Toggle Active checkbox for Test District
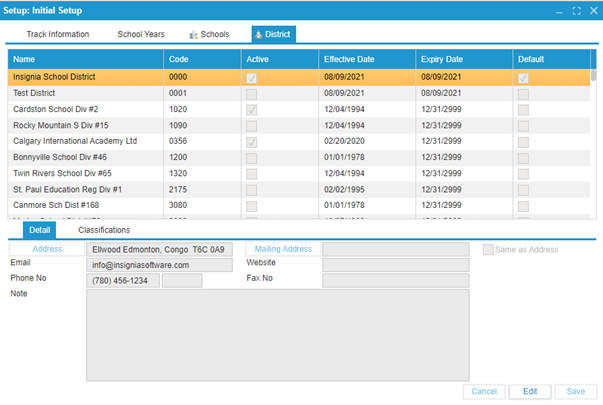This screenshot has width=603, height=405. click(251, 92)
